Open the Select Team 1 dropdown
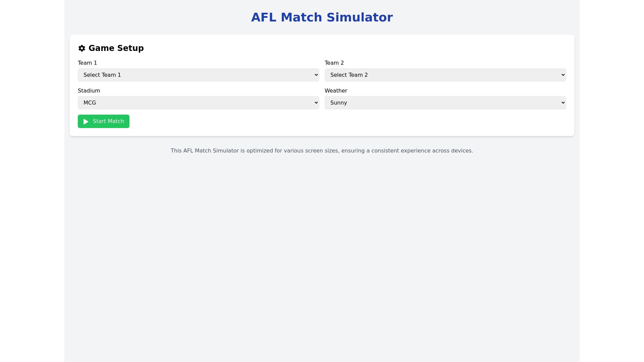Image resolution: width=644 pixels, height=362 pixels. pyautogui.click(x=198, y=75)
